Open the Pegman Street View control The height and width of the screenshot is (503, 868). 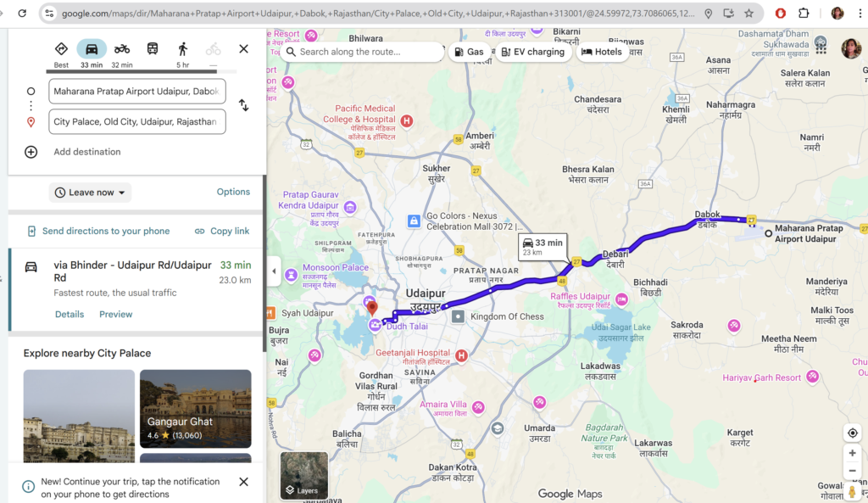852,492
